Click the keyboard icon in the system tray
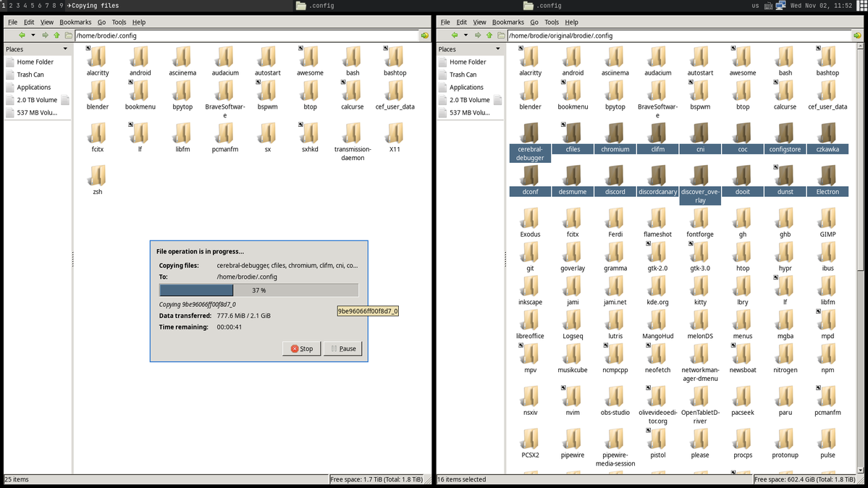 pos(768,6)
